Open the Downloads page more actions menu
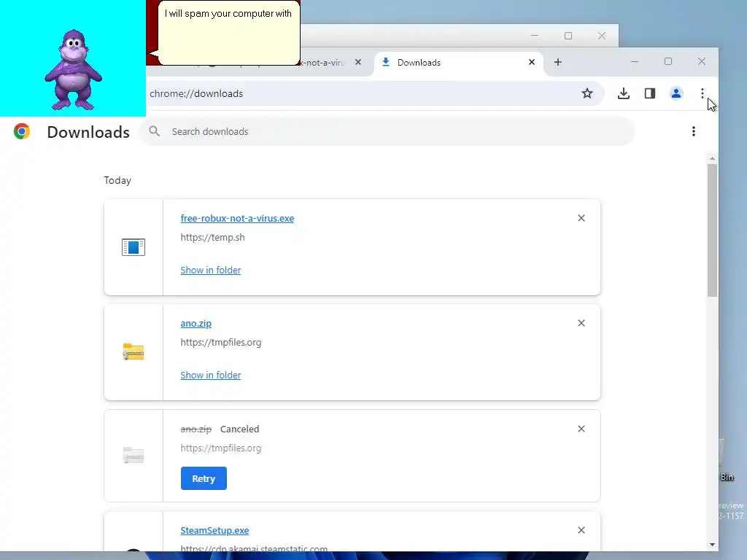Viewport: 747px width, 560px height. (694, 131)
